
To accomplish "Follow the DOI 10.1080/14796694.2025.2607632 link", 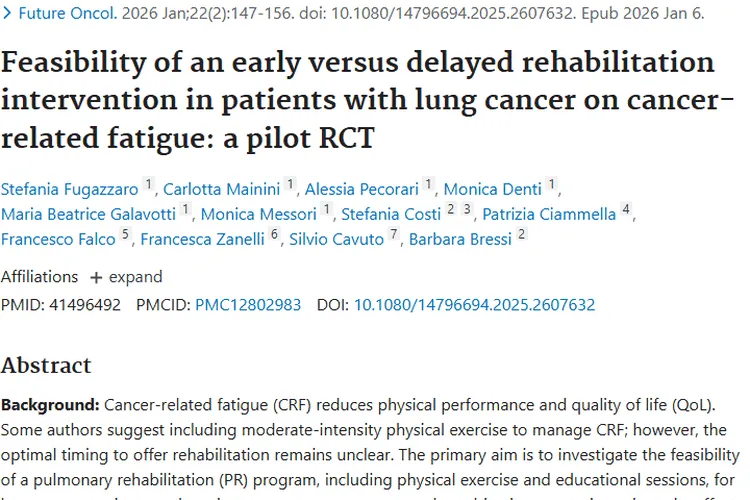I will pos(474,305).
